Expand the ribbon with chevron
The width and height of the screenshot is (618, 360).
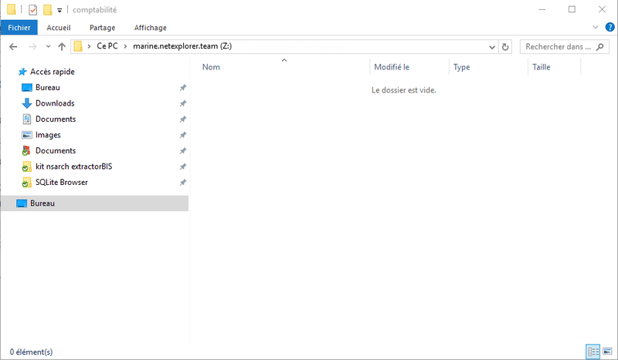click(596, 27)
